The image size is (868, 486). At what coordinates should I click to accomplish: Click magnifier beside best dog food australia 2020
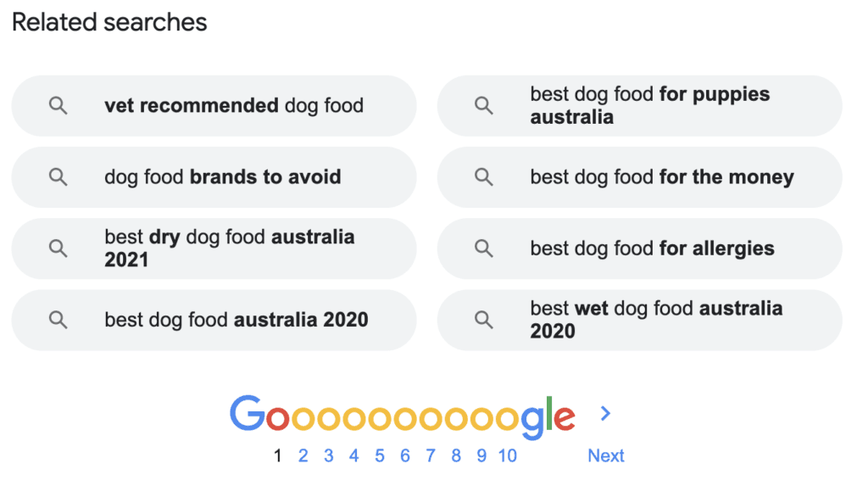pyautogui.click(x=58, y=320)
